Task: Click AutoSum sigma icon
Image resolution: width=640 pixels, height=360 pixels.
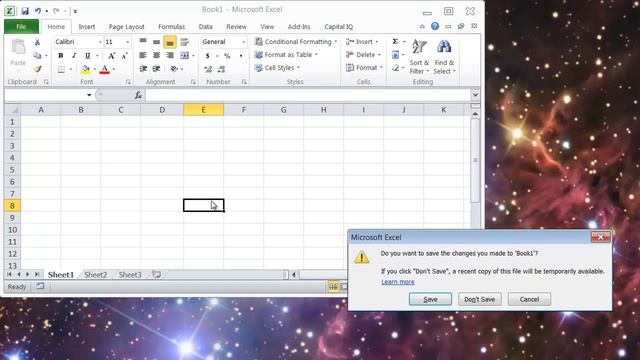Action: [x=395, y=42]
